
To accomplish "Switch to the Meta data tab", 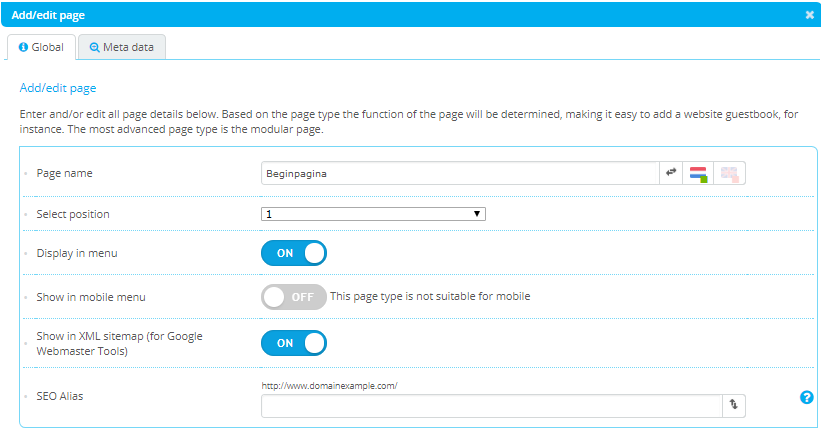I will coord(121,47).
